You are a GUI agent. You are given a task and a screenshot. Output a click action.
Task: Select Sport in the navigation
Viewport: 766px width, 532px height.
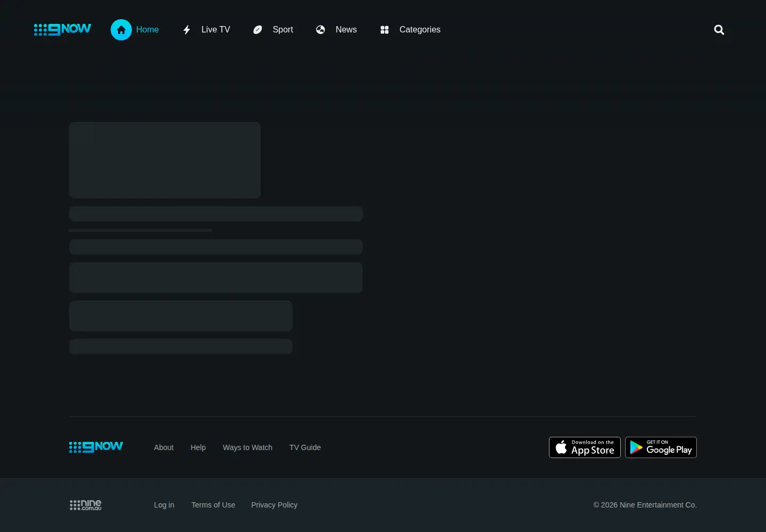283,30
